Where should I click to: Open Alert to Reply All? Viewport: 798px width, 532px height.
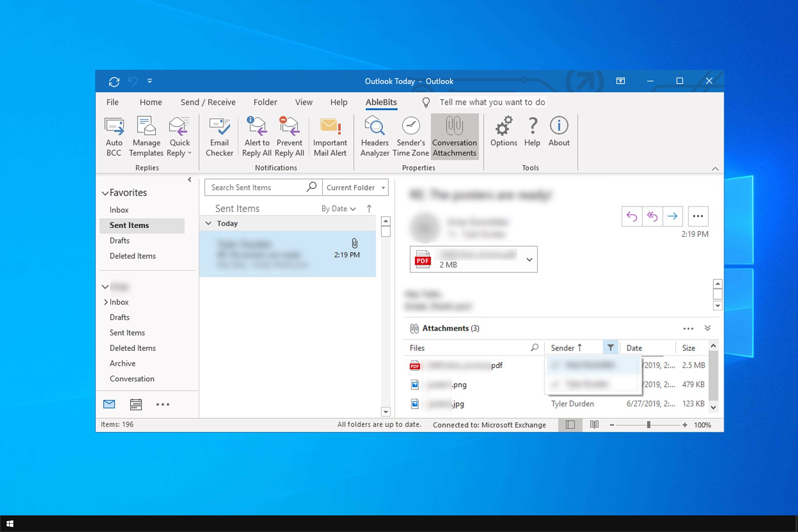[x=257, y=137]
